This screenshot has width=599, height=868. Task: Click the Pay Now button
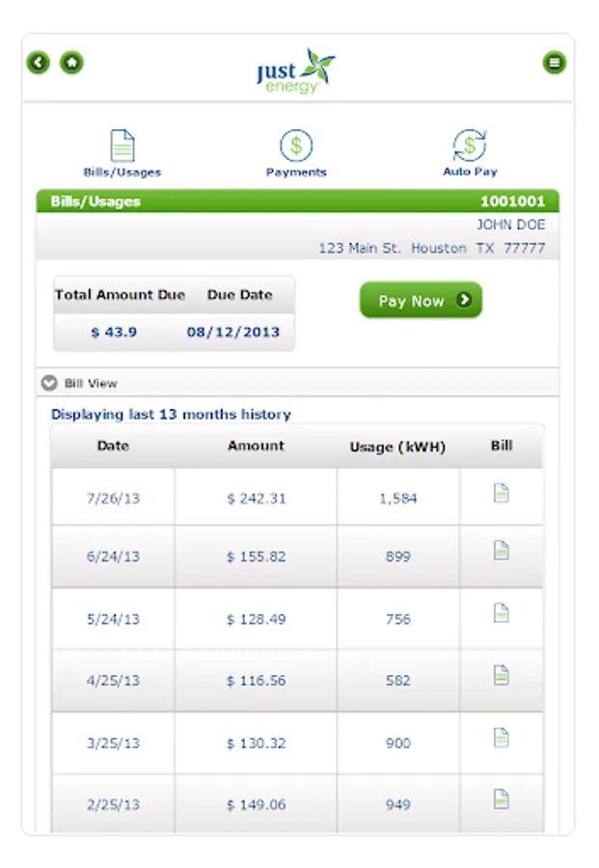(421, 300)
